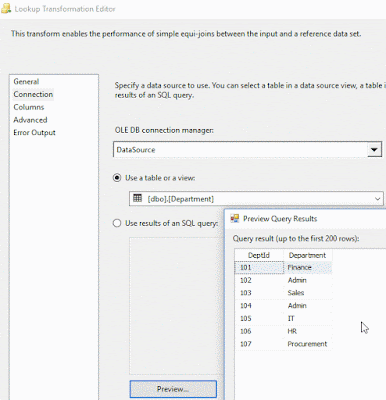Select the 'Use a table or a view' radio button

click(117, 178)
